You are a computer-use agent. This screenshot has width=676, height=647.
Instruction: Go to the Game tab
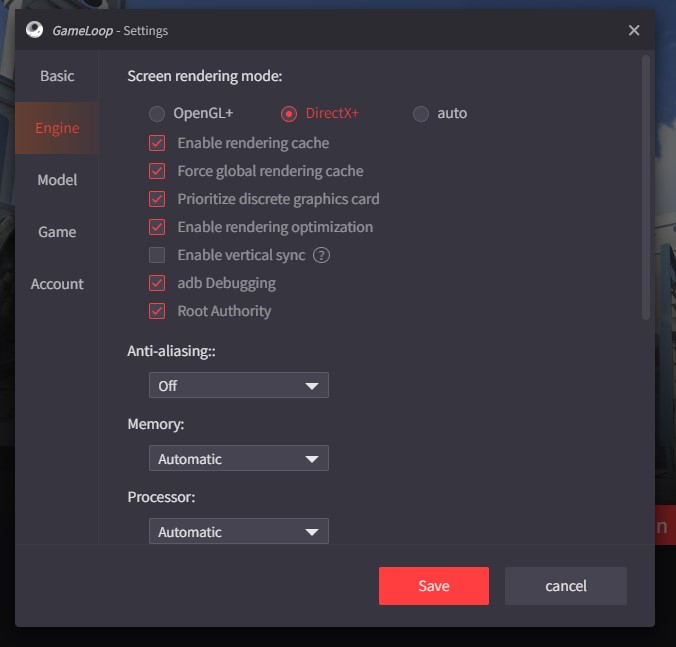(x=57, y=232)
